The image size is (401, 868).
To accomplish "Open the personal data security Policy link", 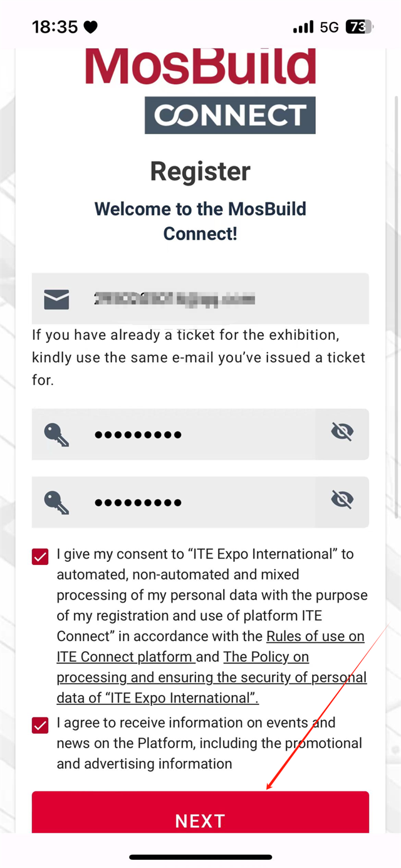I will pos(211,677).
